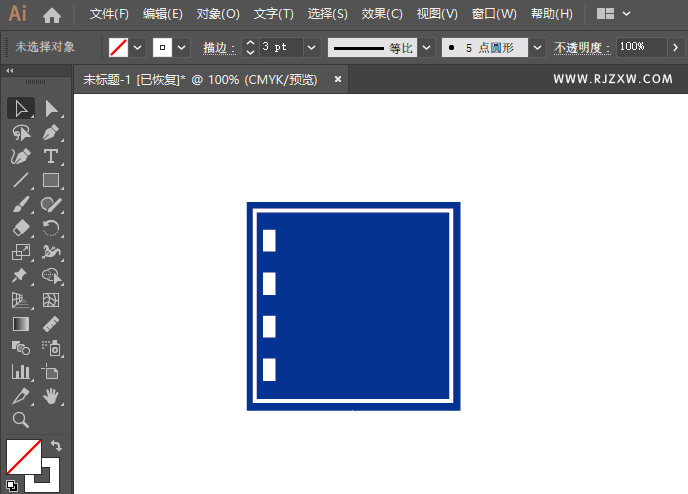Open the 5 点圆形 brush dropdown
The height and width of the screenshot is (494, 688).
pyautogui.click(x=537, y=47)
